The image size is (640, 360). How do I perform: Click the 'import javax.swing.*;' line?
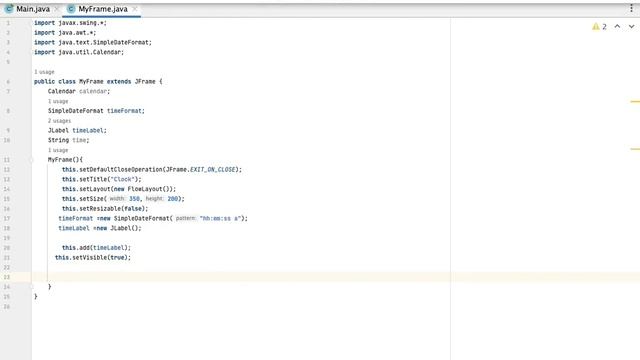[x=70, y=23]
